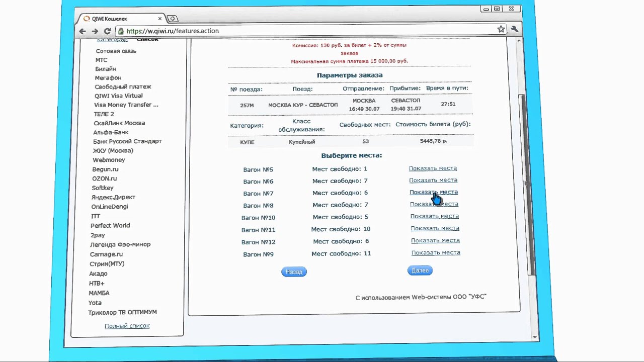Show seats for Вагон №6

433,180
